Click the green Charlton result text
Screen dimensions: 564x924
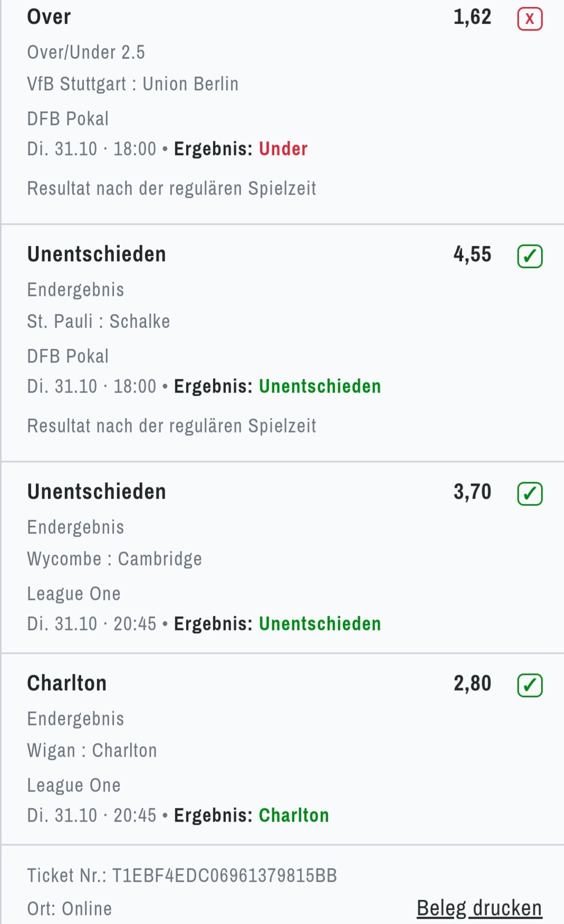coord(294,816)
